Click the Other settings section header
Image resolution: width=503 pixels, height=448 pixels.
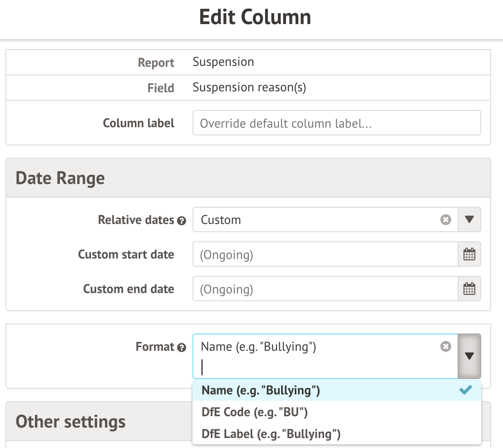[x=70, y=422]
